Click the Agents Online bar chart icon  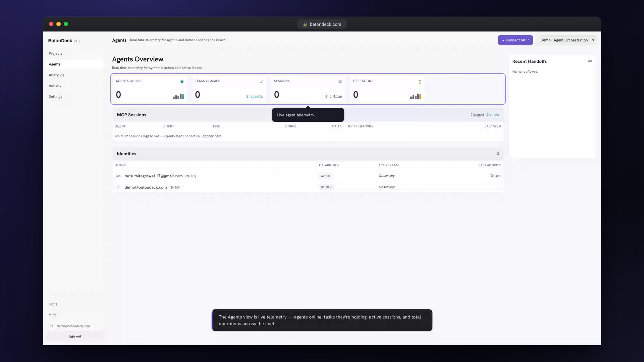tap(178, 97)
